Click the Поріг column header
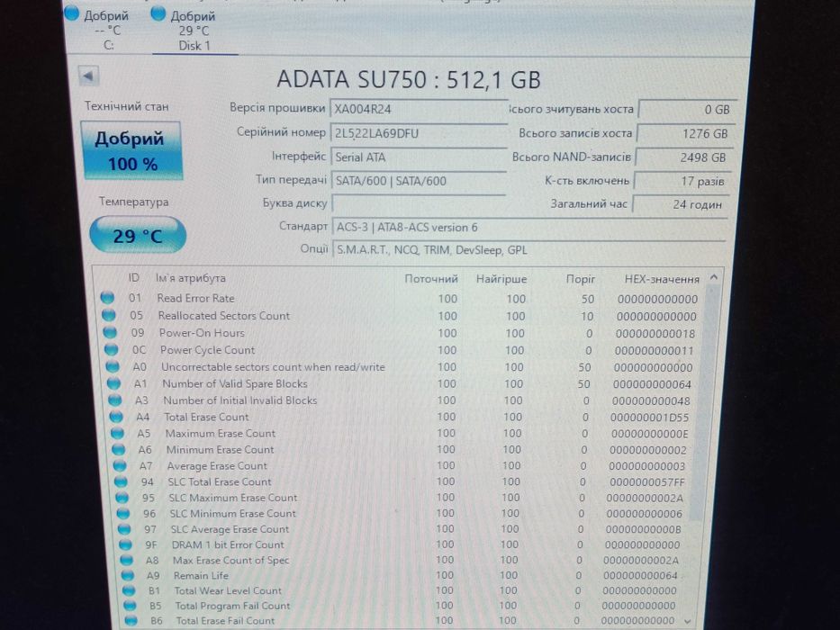Screen dimensions: 840x630 pos(580,279)
